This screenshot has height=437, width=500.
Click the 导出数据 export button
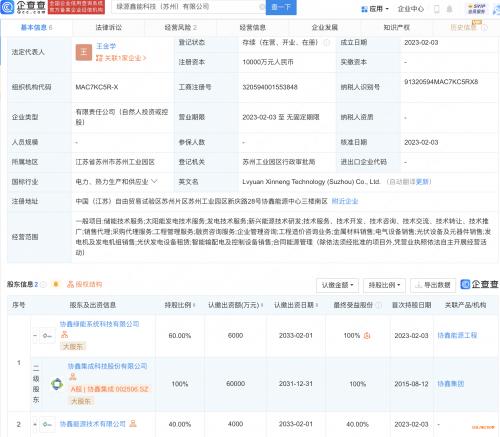point(433,285)
